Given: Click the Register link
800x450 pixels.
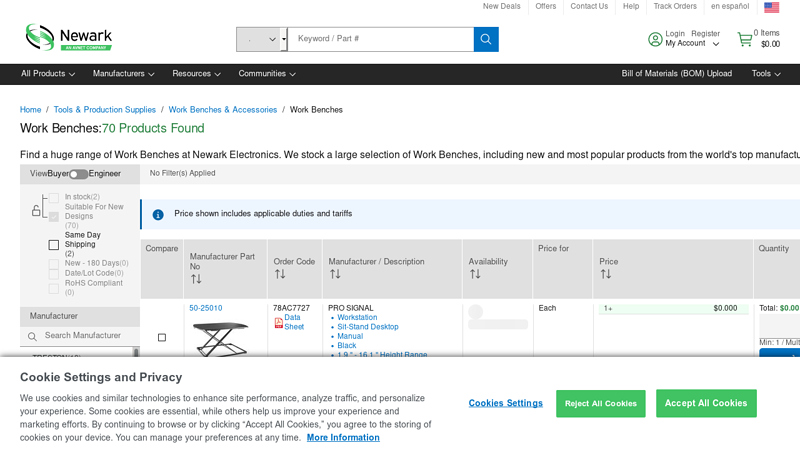Looking at the screenshot, I should [x=705, y=34].
